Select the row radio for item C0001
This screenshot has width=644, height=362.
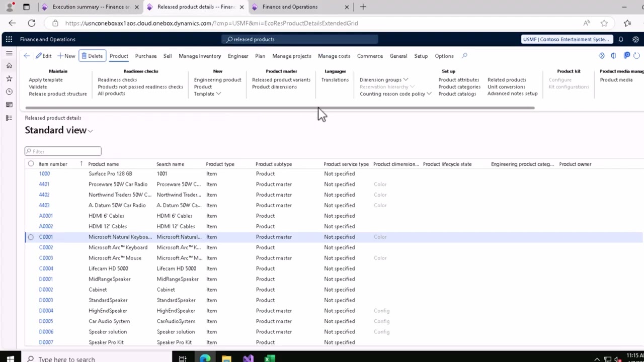point(31,237)
